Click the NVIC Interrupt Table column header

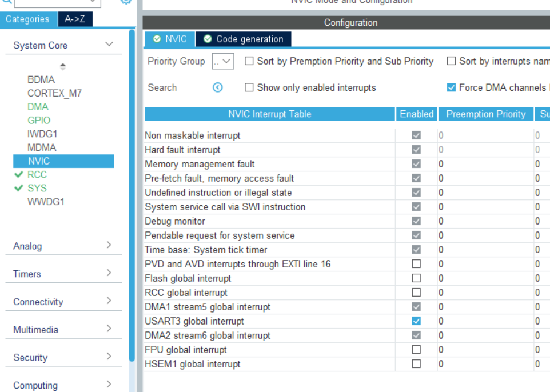tap(270, 114)
